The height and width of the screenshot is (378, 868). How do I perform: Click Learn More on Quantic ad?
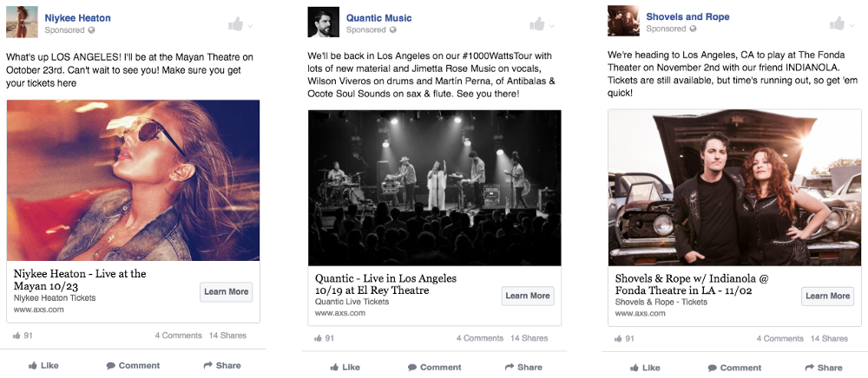[528, 296]
